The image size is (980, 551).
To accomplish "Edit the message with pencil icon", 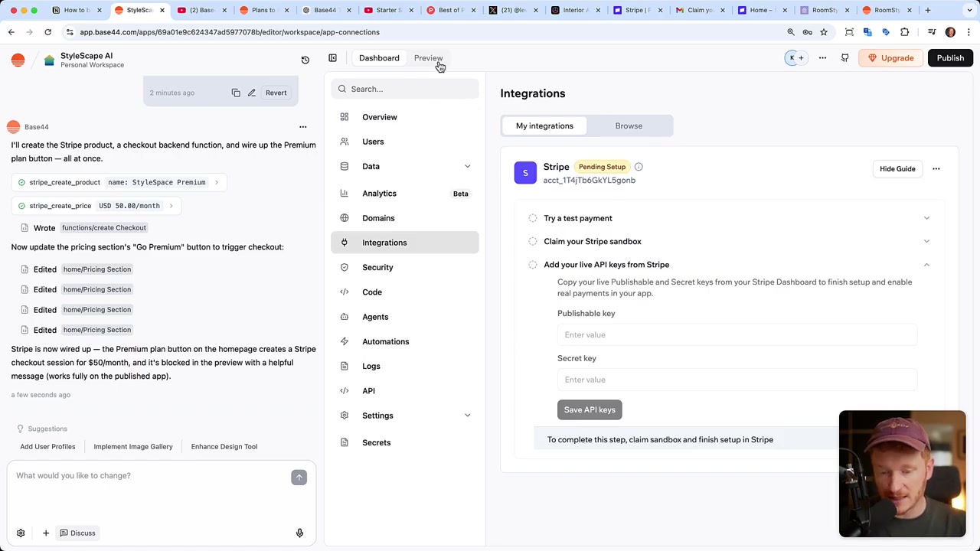I will click(x=251, y=93).
